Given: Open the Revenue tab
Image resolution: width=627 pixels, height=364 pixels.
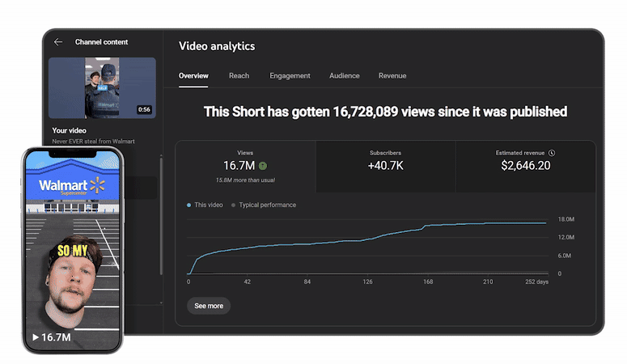Looking at the screenshot, I should click(392, 75).
